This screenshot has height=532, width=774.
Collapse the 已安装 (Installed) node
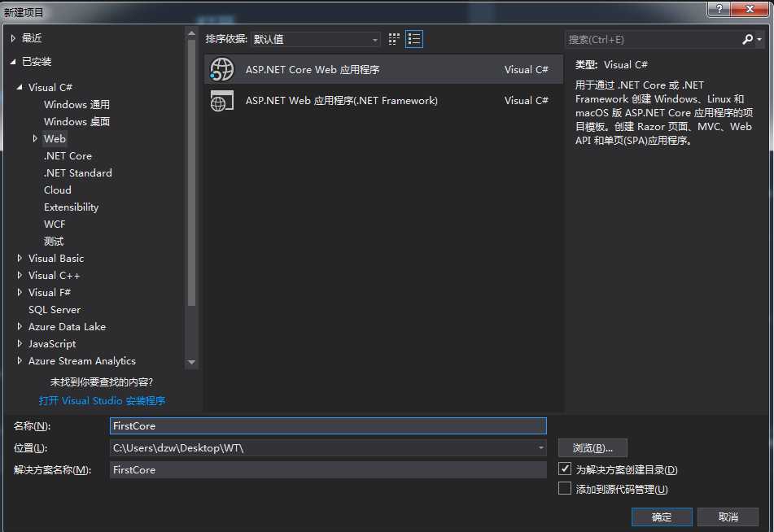tap(13, 62)
